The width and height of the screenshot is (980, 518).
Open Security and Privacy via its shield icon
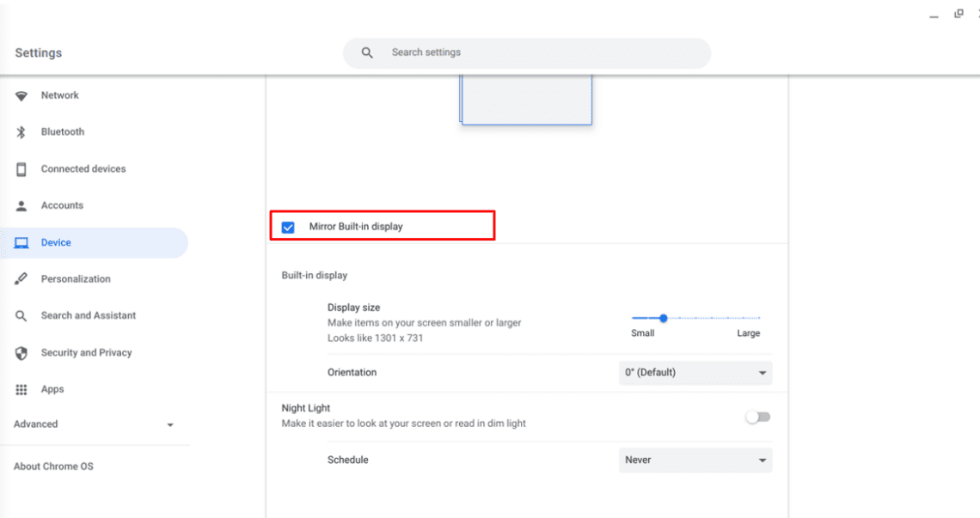coord(21,352)
